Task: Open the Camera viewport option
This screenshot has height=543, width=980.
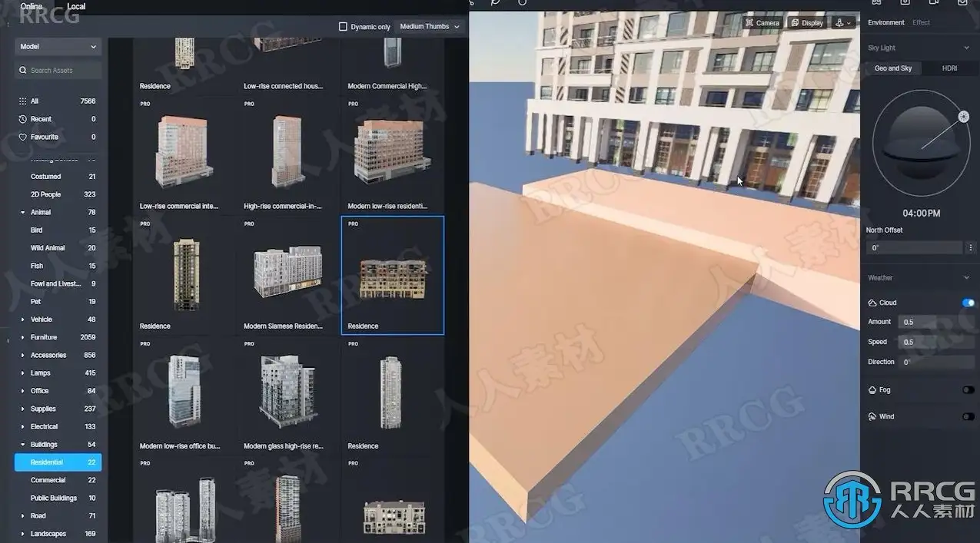Action: point(762,23)
